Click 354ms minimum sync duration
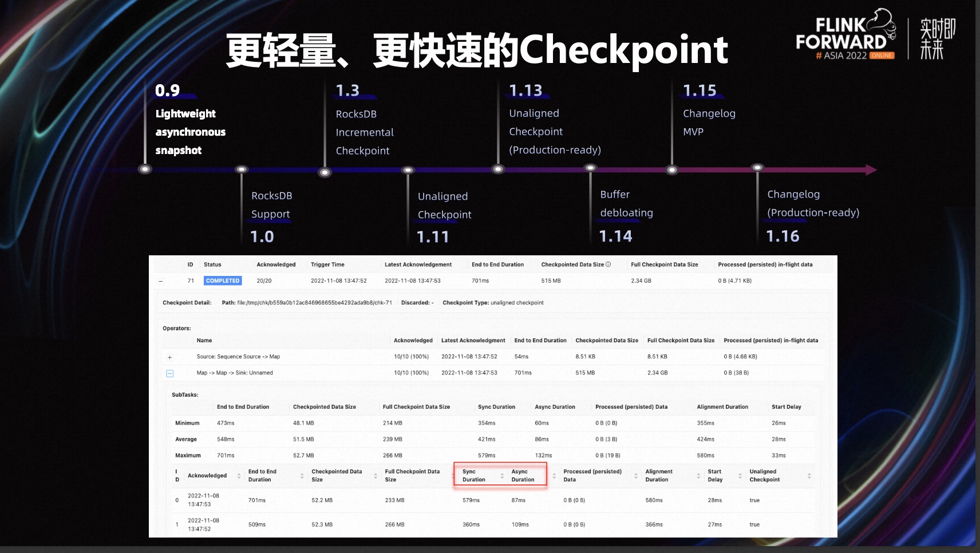The height and width of the screenshot is (553, 980). click(x=487, y=423)
